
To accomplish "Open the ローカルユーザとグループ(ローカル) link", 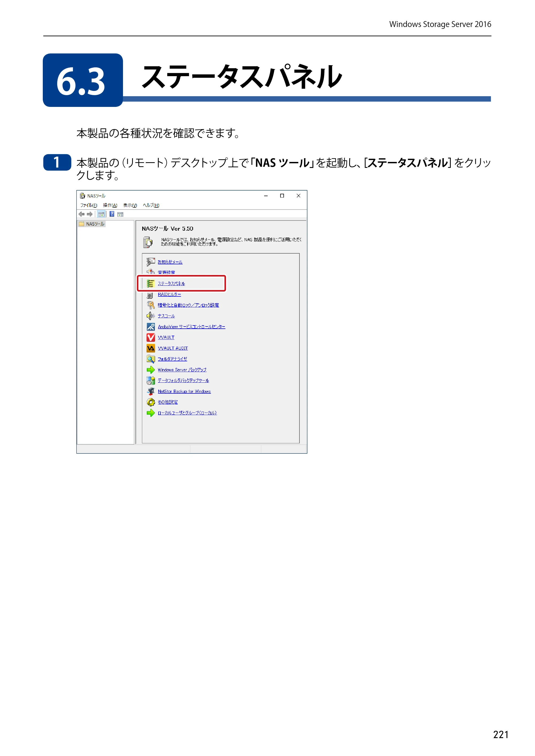I will point(187,413).
